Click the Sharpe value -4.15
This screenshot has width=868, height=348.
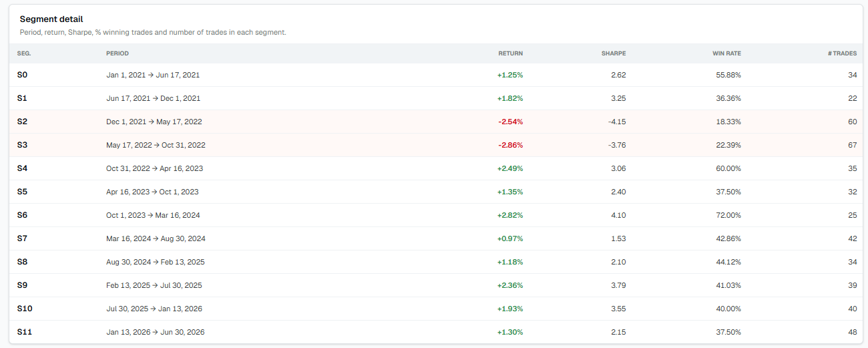[x=617, y=122]
